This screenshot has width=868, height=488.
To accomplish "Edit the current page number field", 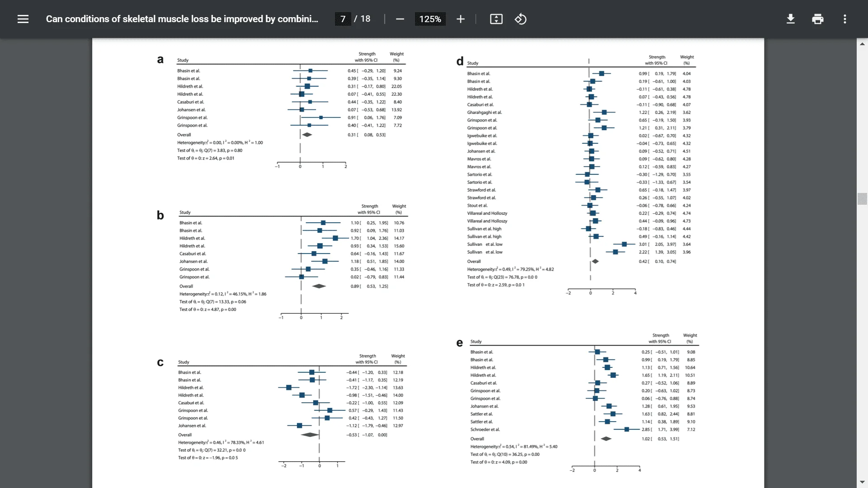I will click(x=343, y=19).
